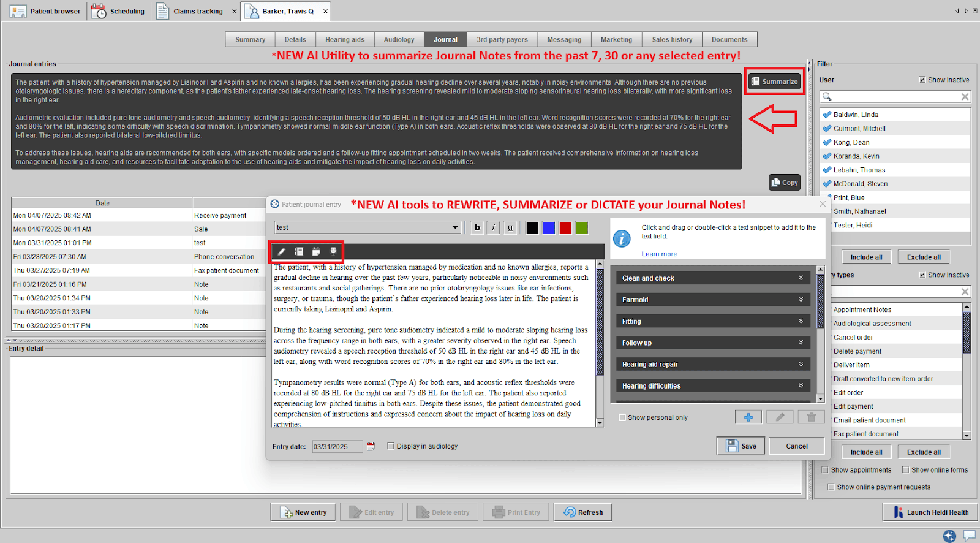This screenshot has width=980, height=543.
Task: Toggle underline text formatting
Action: pyautogui.click(x=510, y=227)
